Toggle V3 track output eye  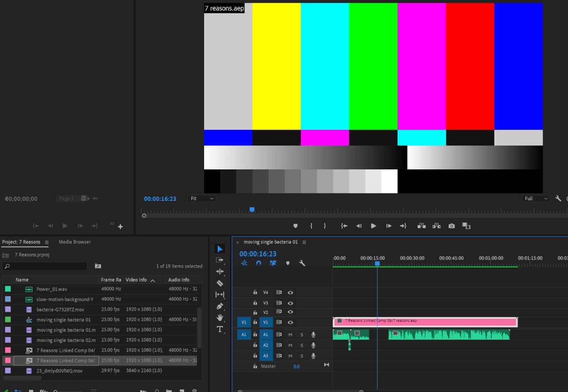pyautogui.click(x=290, y=303)
